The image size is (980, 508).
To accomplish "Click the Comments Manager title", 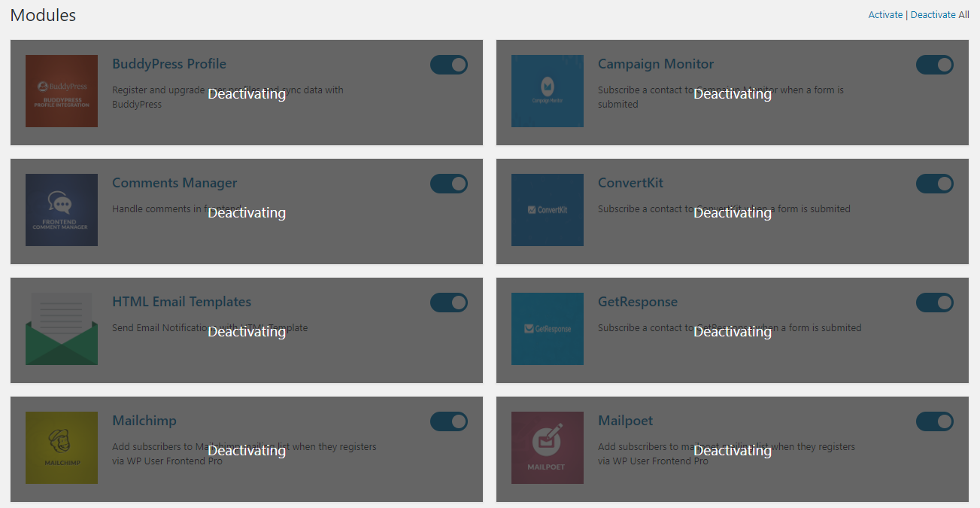I will pos(174,183).
